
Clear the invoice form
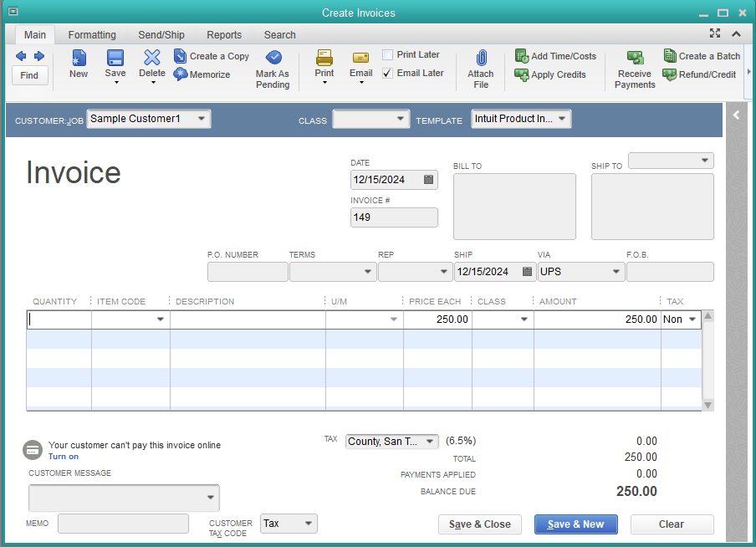(x=672, y=524)
